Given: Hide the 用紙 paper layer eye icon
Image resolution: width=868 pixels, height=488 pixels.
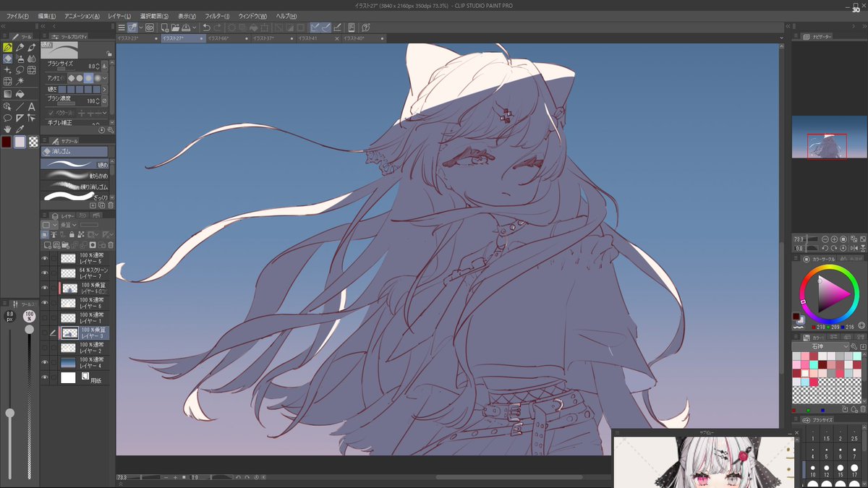Looking at the screenshot, I should click(45, 377).
